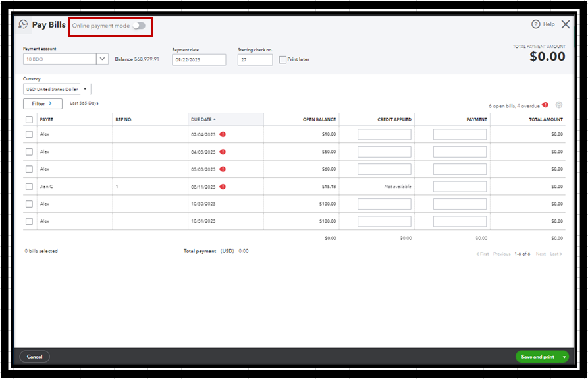The width and height of the screenshot is (588, 379).
Task: Click overdue alert icon beside 02/04/2023
Action: [x=223, y=134]
